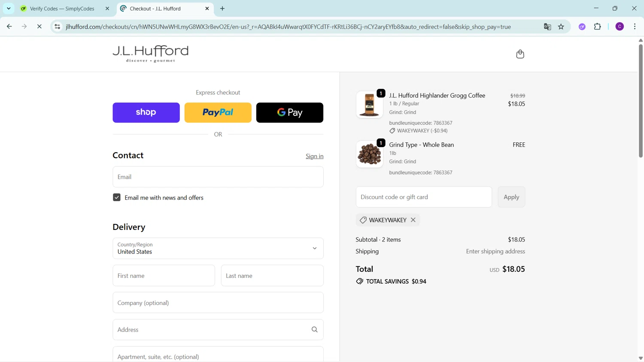Image resolution: width=644 pixels, height=362 pixels.
Task: Open the Chrome profile avatar C
Action: [620, 27]
